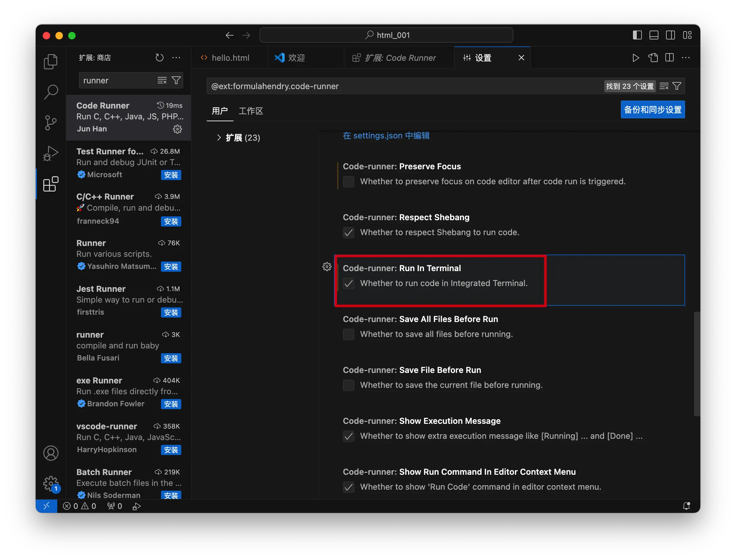Screen dimensions: 736x560
Task: Enable Save File Before Run checkbox
Action: pyautogui.click(x=349, y=385)
